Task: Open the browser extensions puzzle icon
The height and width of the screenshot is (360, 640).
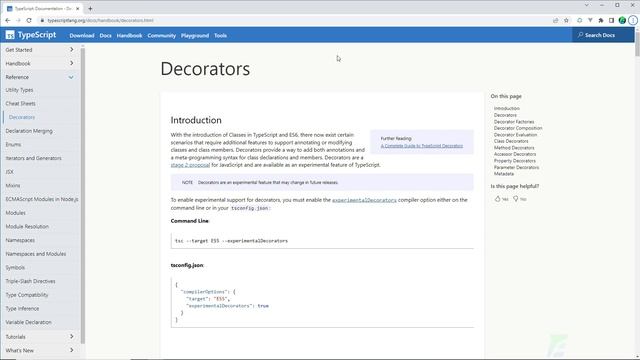Action: click(x=601, y=20)
